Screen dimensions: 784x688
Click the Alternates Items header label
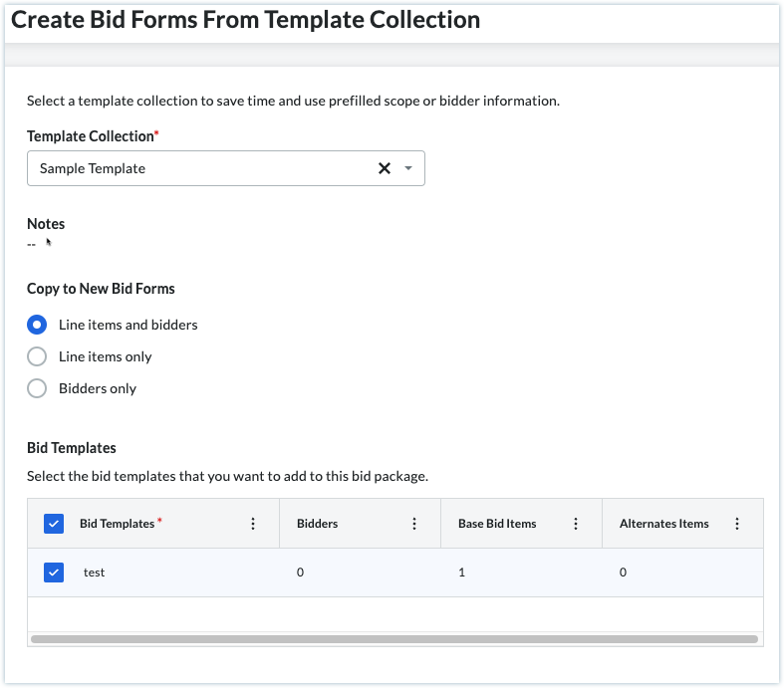[663, 524]
